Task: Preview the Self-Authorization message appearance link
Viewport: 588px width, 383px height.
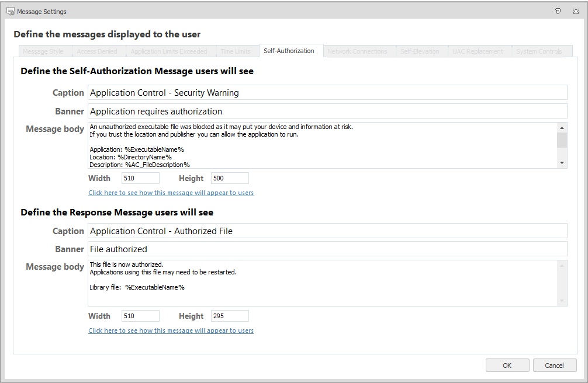Action: click(x=171, y=193)
